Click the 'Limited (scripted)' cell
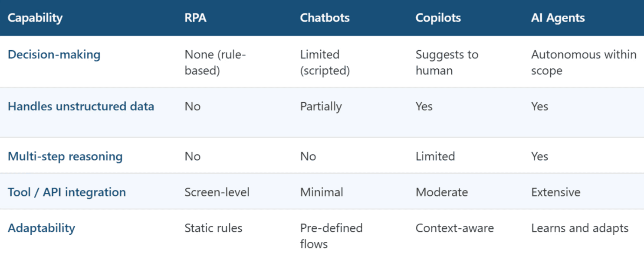Image resolution: width=644 pixels, height=253 pixels. point(325,62)
